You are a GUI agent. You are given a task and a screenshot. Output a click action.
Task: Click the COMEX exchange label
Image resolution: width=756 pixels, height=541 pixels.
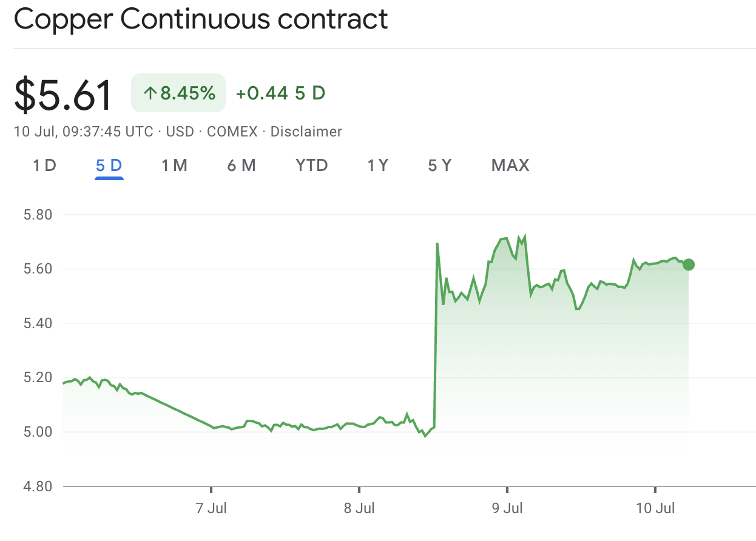(232, 132)
